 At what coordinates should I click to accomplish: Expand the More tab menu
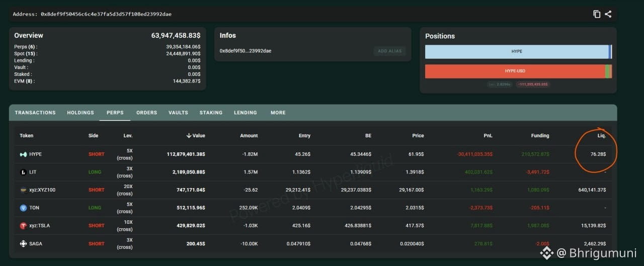278,113
